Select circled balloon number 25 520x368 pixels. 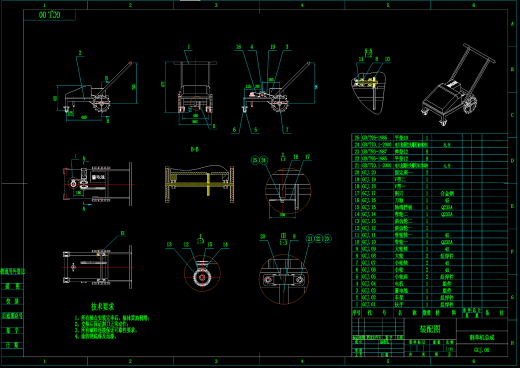(255, 160)
